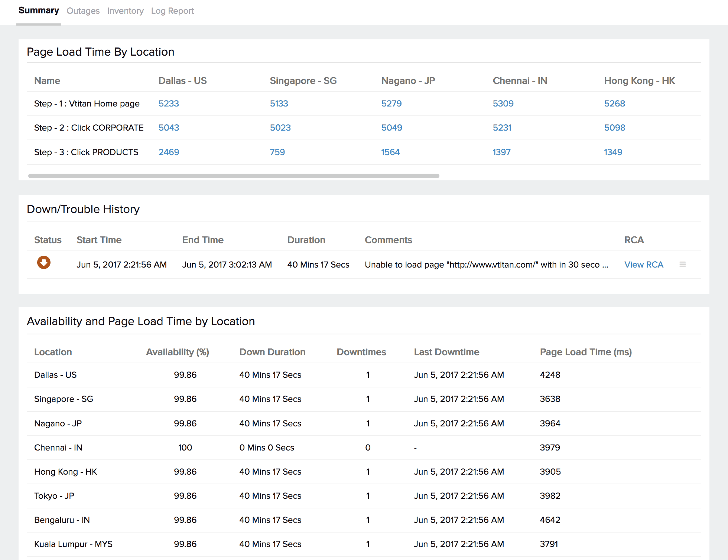Image resolution: width=728 pixels, height=560 pixels.
Task: Click the red down status icon
Action: point(43,263)
